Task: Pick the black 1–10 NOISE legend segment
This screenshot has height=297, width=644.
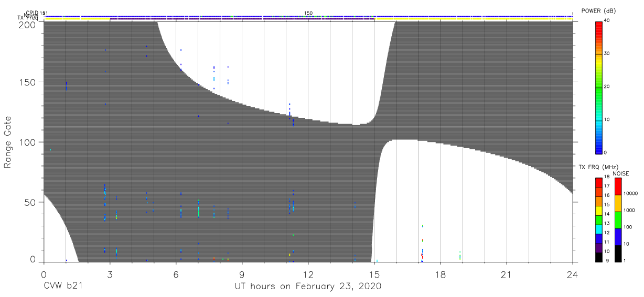Action: tap(618, 253)
